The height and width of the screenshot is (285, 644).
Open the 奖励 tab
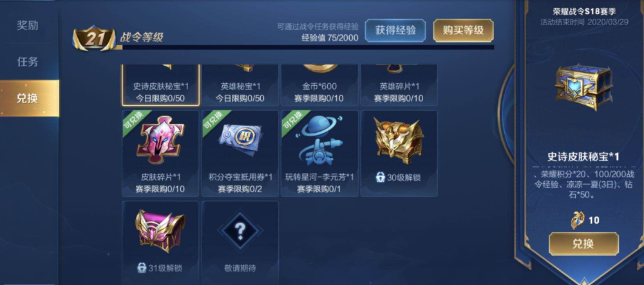coord(28,26)
